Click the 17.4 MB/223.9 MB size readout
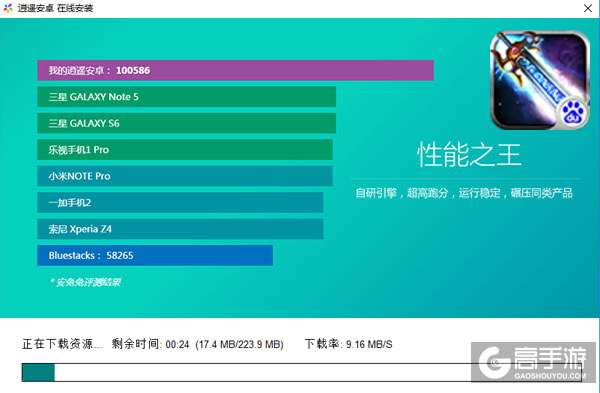This screenshot has width=600, height=393. click(x=240, y=344)
